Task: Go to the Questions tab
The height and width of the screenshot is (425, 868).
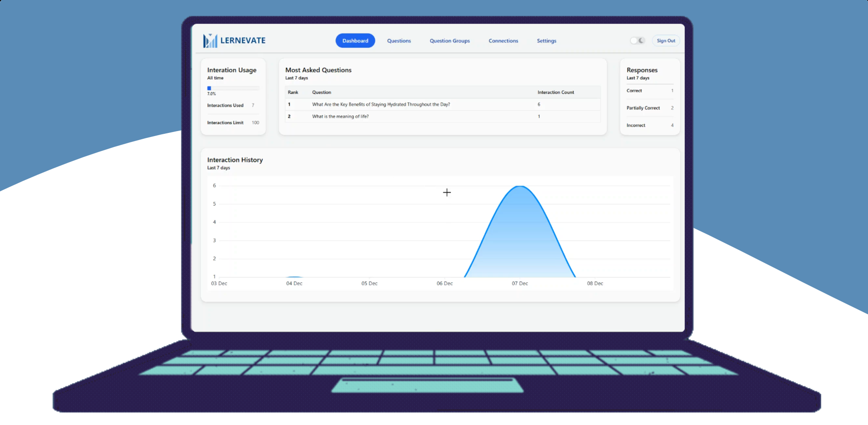Action: pyautogui.click(x=399, y=41)
